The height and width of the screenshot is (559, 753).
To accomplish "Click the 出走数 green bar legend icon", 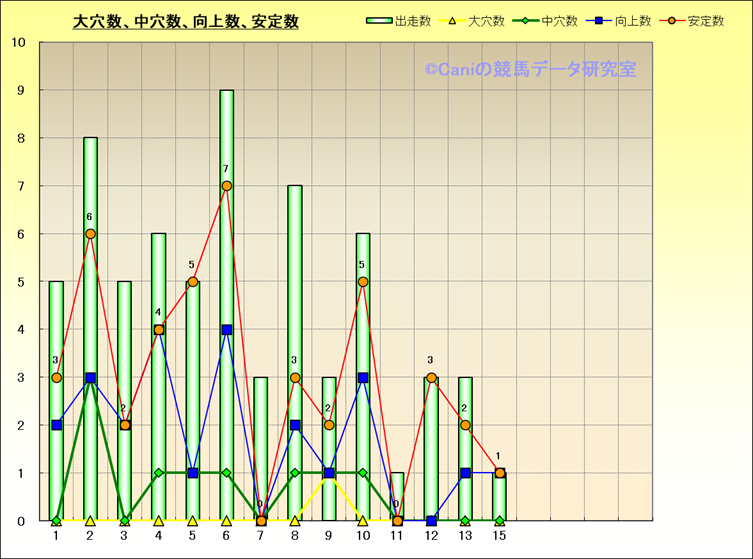I will (380, 21).
